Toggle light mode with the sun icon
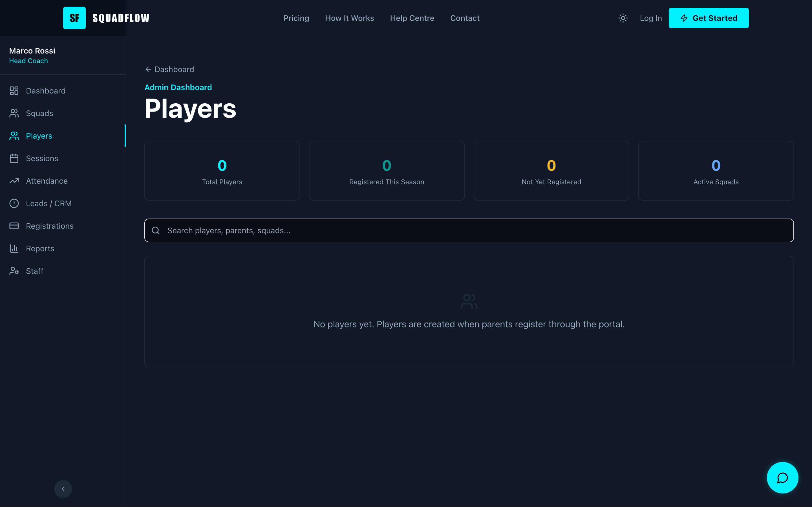 (623, 18)
